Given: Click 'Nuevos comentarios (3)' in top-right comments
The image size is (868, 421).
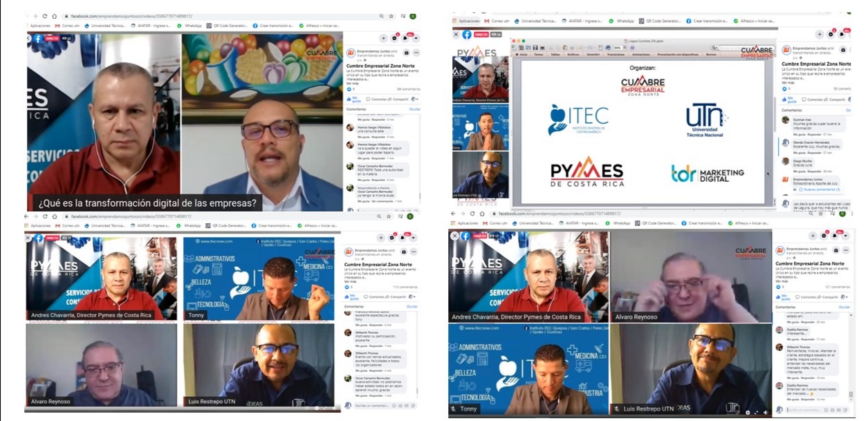Looking at the screenshot, I should click(820, 189).
